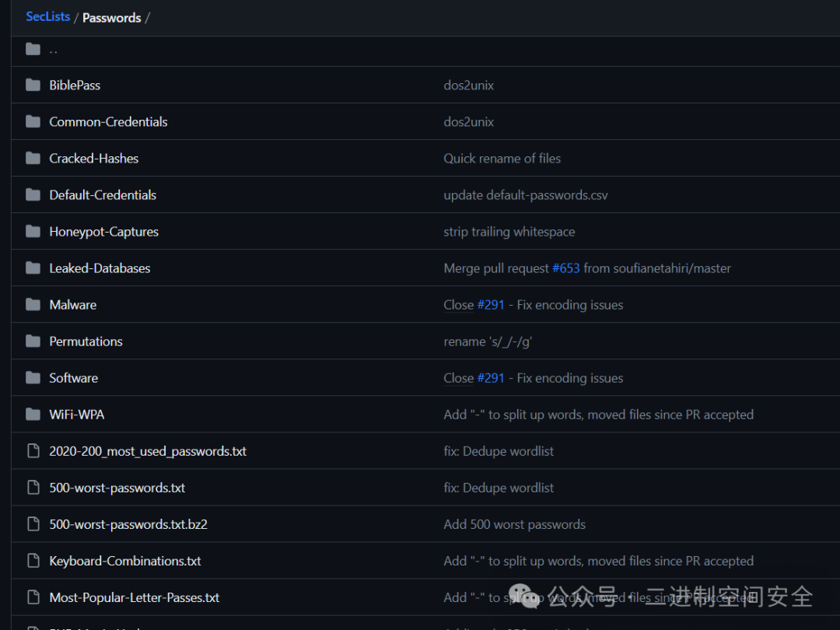The height and width of the screenshot is (630, 840).
Task: Open 'update default-passwords.csv' commit message
Action: pos(526,194)
